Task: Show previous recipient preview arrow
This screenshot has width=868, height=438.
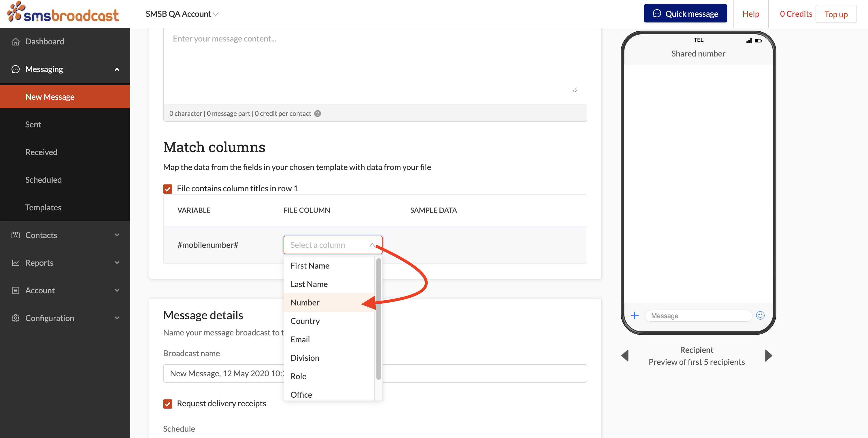Action: 625,356
